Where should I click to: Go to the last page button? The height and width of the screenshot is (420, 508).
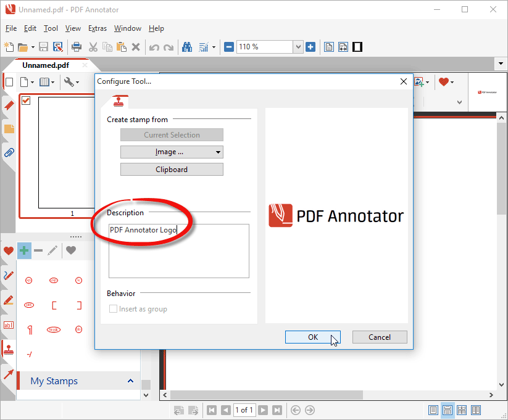point(277,410)
